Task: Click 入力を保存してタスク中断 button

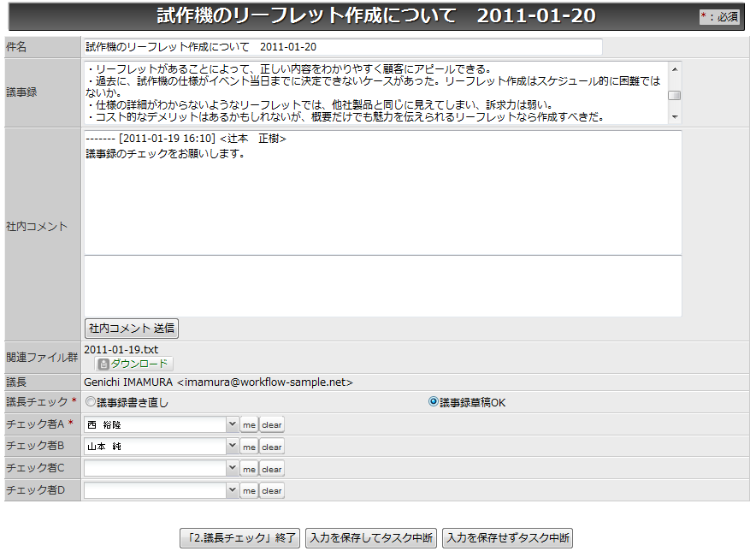Action: click(371, 538)
